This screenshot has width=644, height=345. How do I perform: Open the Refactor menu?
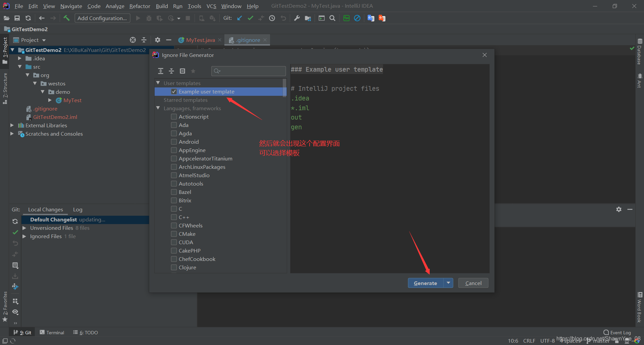[x=140, y=6]
